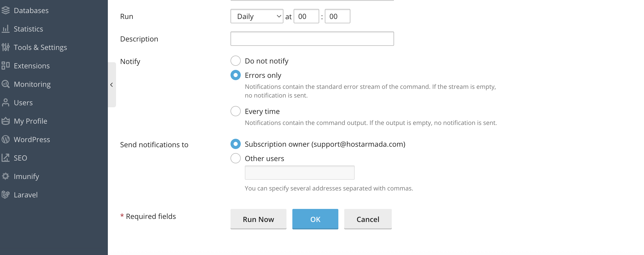Image resolution: width=644 pixels, height=255 pixels.
Task: Click the Extensions grid icon
Action: 5,66
